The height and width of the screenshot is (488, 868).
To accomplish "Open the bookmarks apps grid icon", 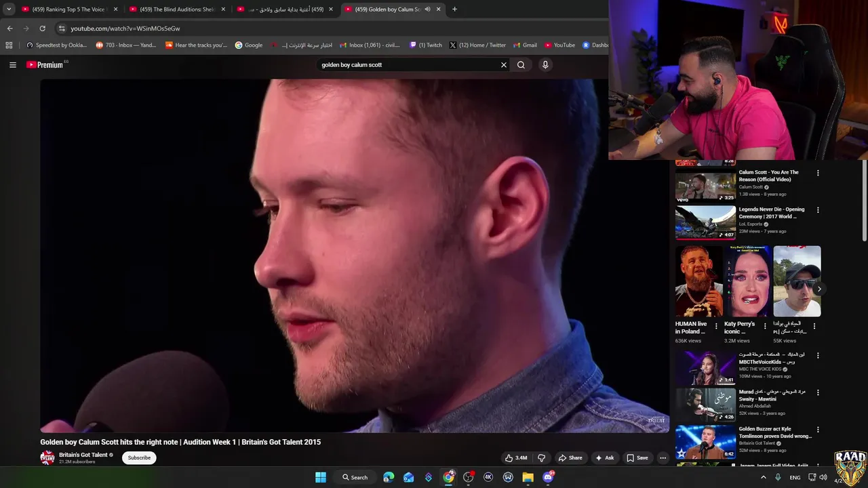I will (9, 45).
